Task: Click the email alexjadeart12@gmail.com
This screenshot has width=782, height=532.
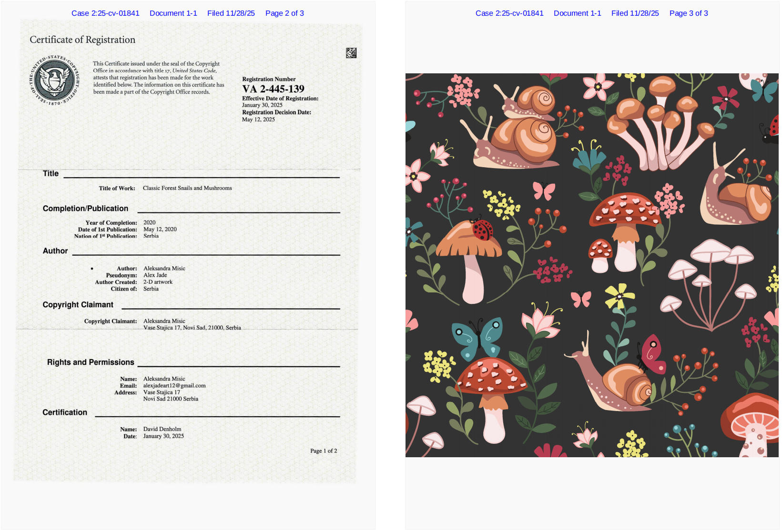Action: point(174,386)
